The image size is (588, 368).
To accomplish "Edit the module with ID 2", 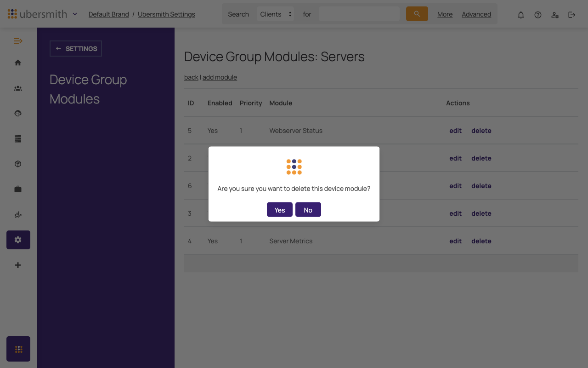I will [x=455, y=158].
